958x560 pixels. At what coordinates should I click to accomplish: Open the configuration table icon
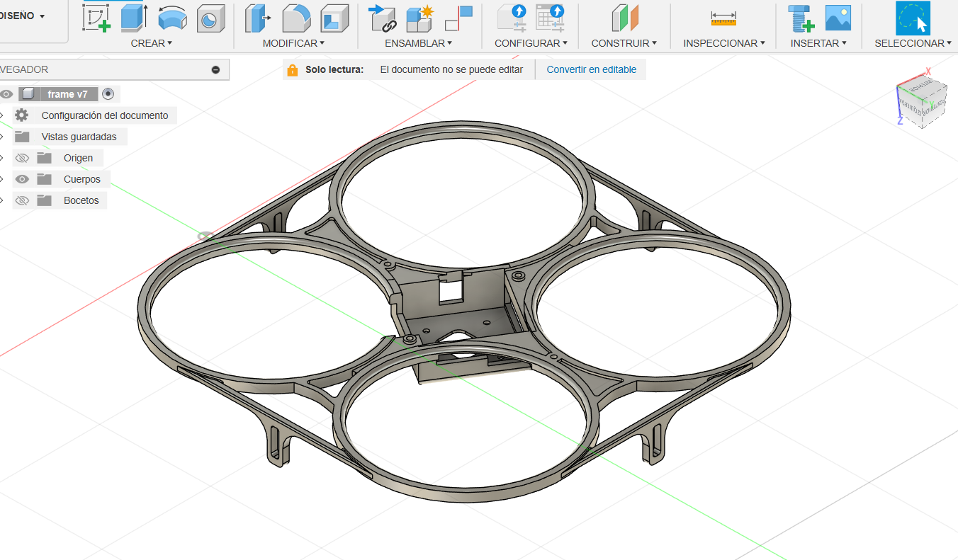coord(550,18)
